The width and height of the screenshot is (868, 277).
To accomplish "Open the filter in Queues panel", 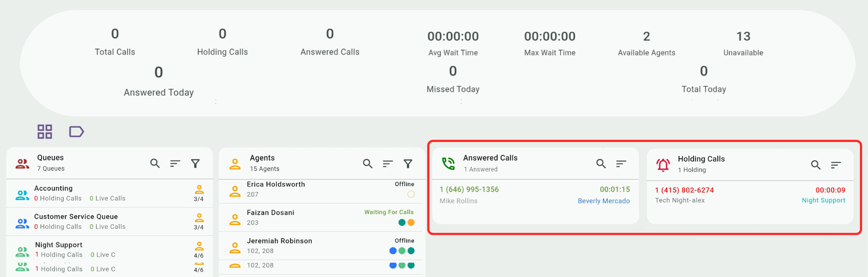I will (195, 163).
